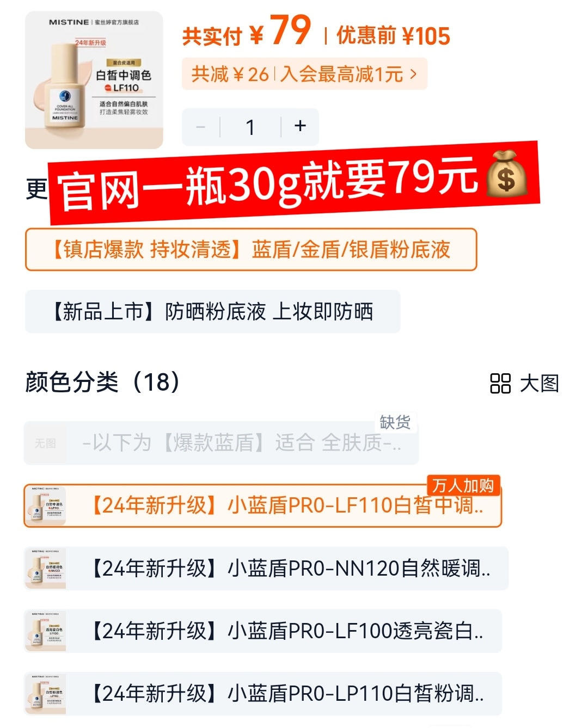This screenshot has width=588, height=728.
Task: Click the LP110 color thumbnail icon
Action: click(x=46, y=694)
